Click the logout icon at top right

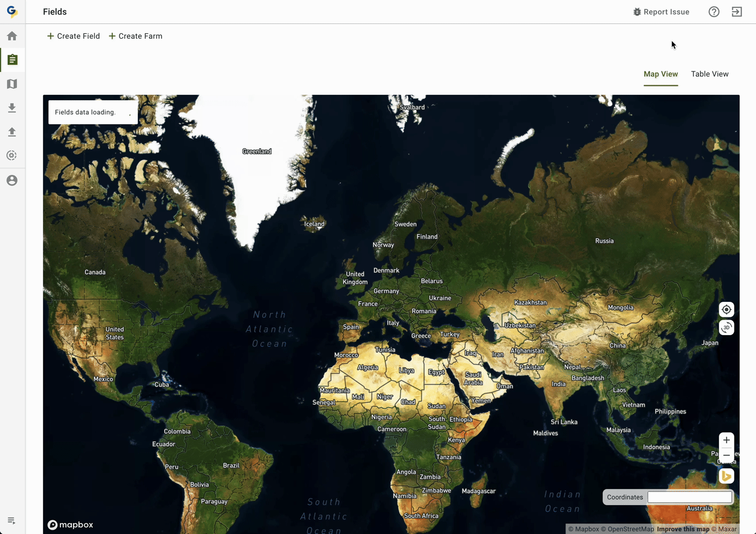coord(737,12)
